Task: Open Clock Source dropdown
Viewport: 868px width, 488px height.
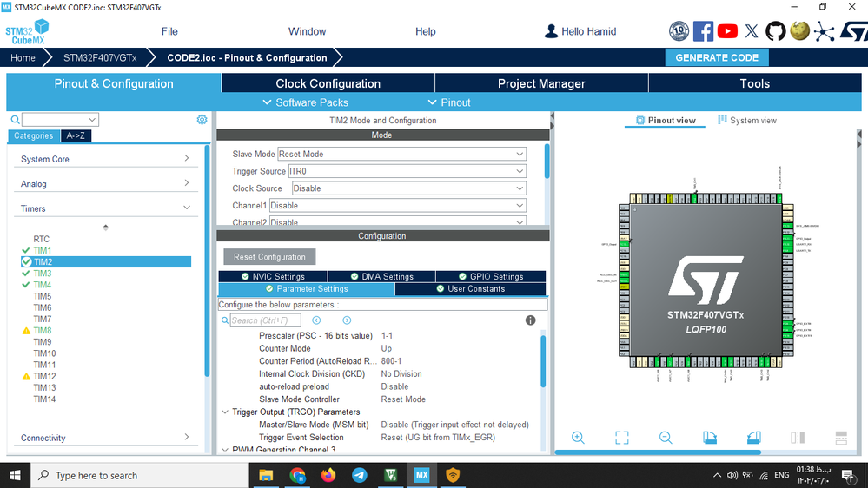Action: pos(408,188)
